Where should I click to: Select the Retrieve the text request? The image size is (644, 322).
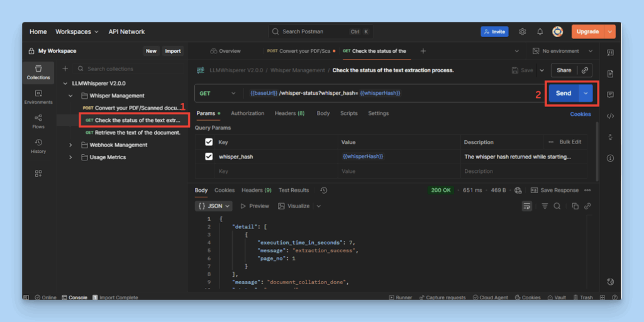(137, 133)
